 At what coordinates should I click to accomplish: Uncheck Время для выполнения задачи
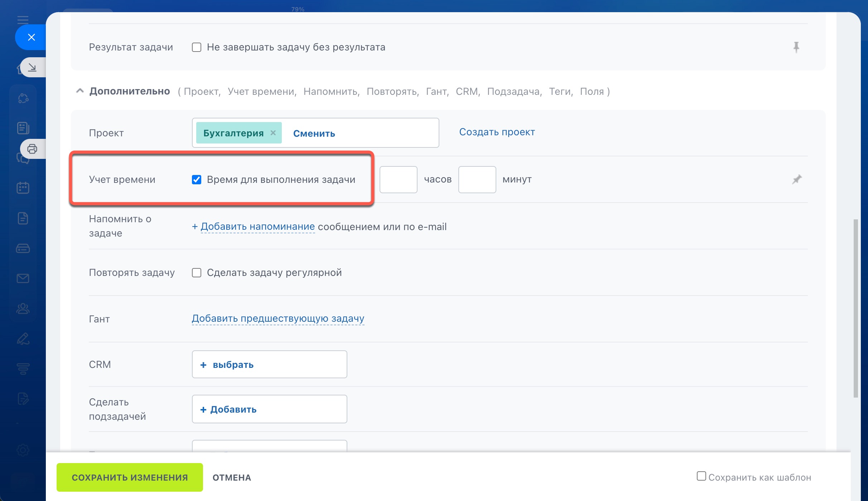197,180
